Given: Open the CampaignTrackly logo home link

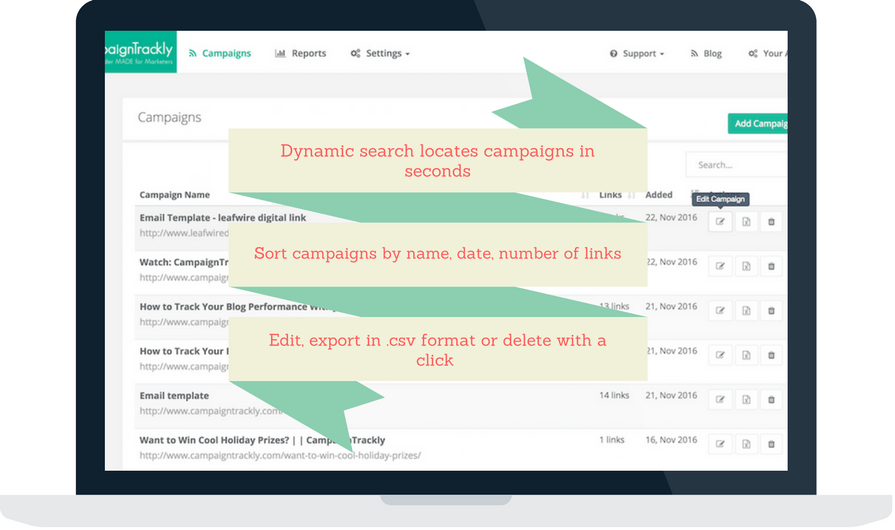Looking at the screenshot, I should click(x=140, y=52).
